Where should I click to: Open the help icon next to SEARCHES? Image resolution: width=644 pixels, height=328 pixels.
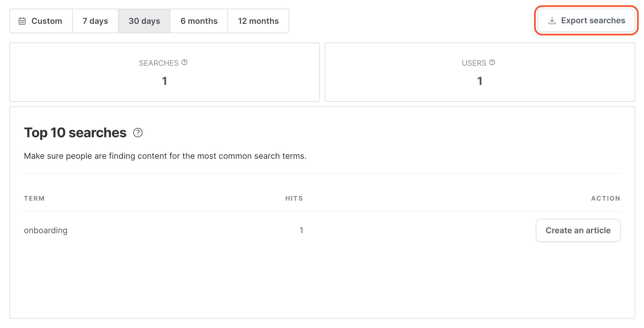point(184,62)
